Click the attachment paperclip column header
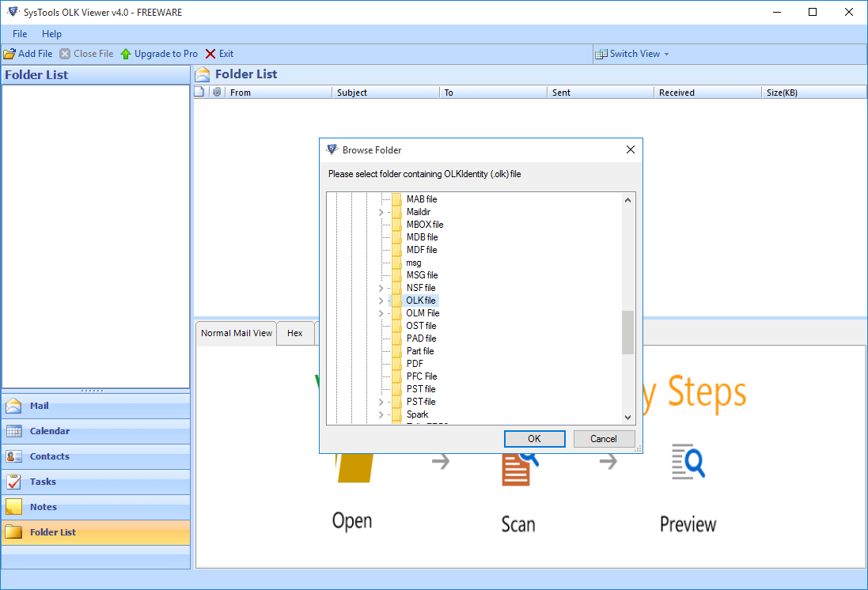This screenshot has width=868, height=590. [x=217, y=92]
